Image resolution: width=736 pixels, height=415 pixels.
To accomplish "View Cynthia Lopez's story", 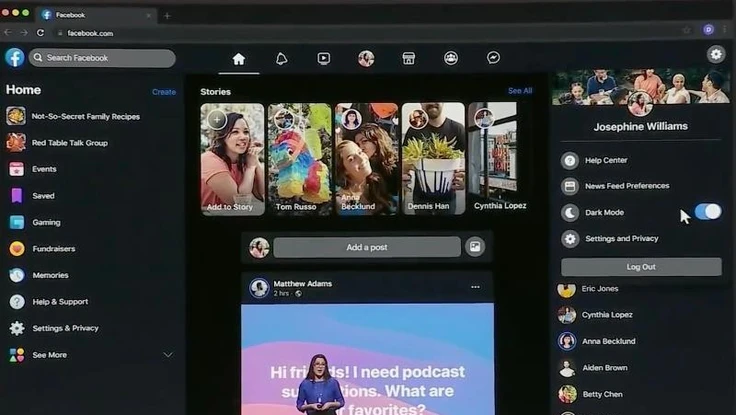I will (x=498, y=159).
